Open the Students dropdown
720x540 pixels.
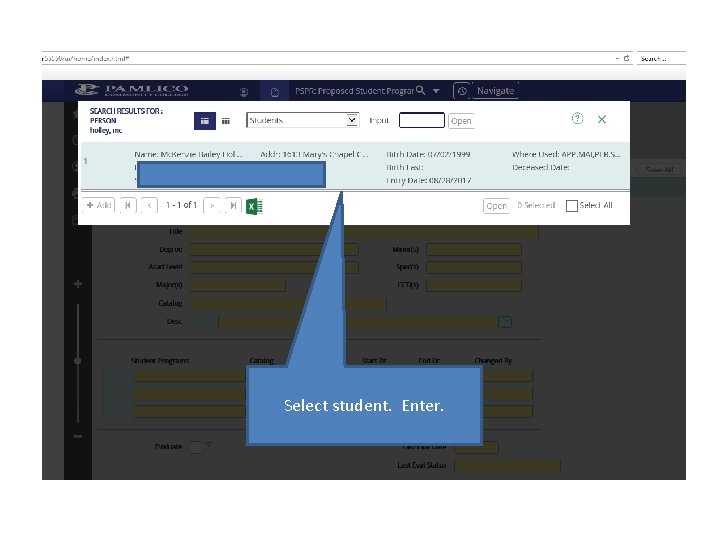click(x=303, y=120)
